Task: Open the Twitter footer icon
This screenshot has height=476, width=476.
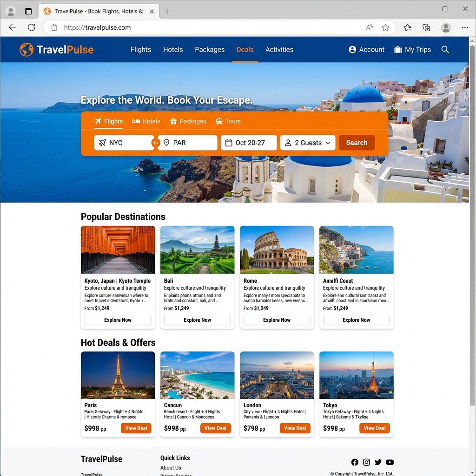Action: coord(378,462)
